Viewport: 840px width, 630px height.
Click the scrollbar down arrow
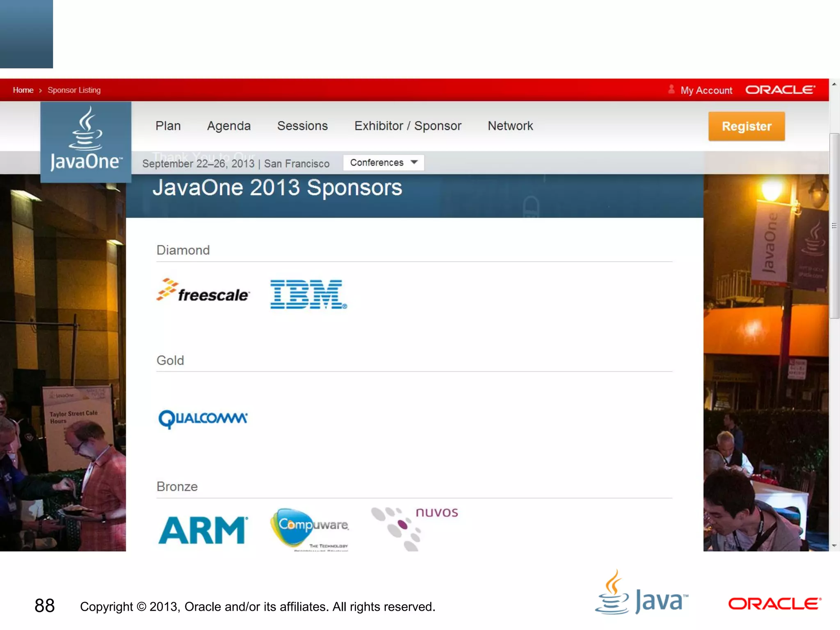(834, 546)
